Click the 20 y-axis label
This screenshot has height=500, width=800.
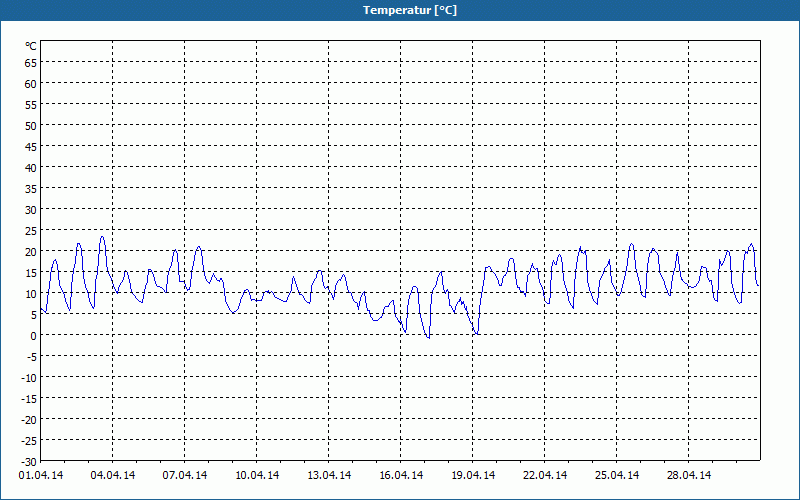(x=31, y=252)
